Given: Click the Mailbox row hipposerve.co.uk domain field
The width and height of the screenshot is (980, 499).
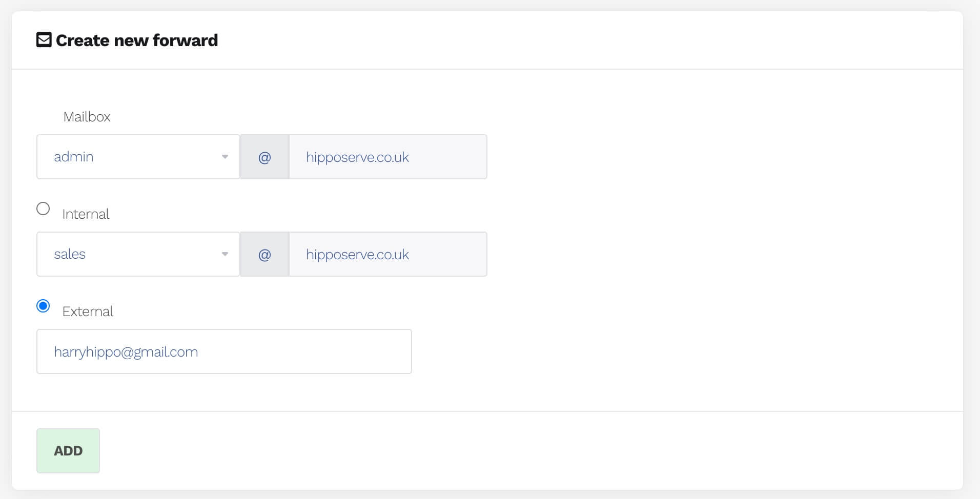Looking at the screenshot, I should pyautogui.click(x=387, y=157).
